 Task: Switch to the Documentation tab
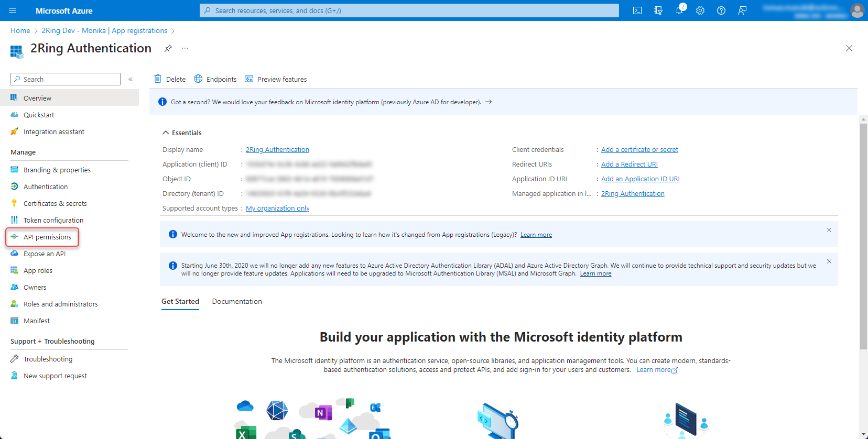pos(237,301)
